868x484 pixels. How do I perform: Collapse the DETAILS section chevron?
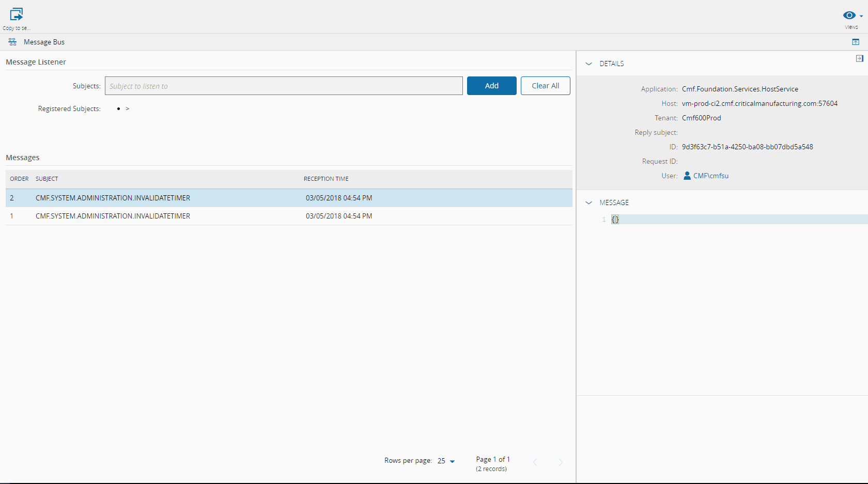pyautogui.click(x=588, y=64)
